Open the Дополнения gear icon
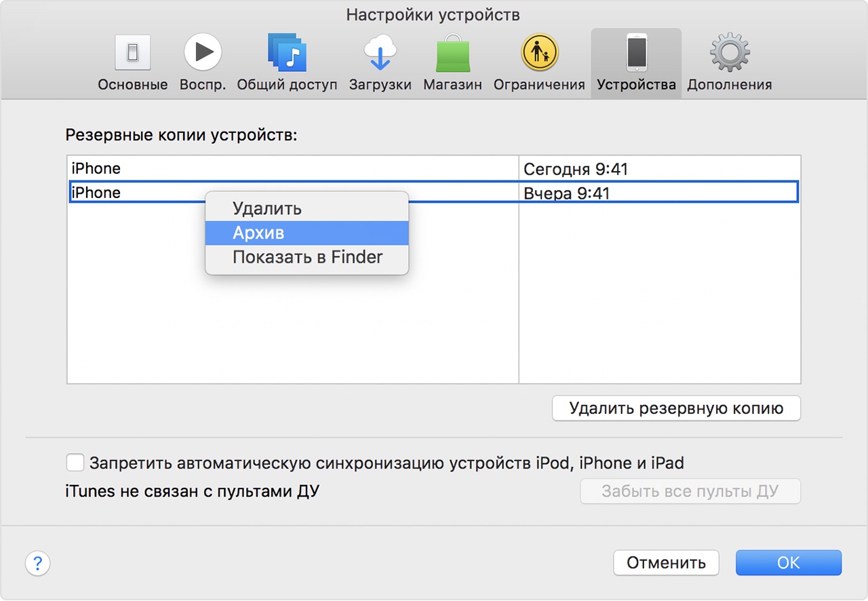868x601 pixels. (730, 52)
